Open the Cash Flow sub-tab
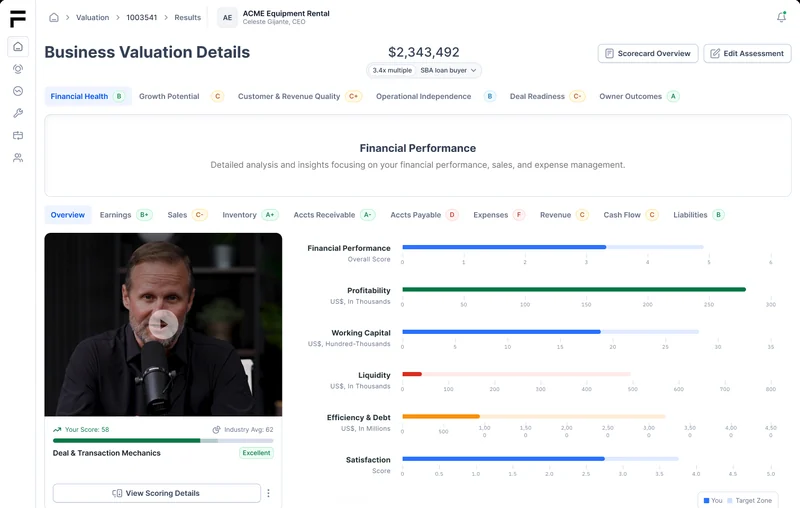The width and height of the screenshot is (800, 508). point(630,215)
